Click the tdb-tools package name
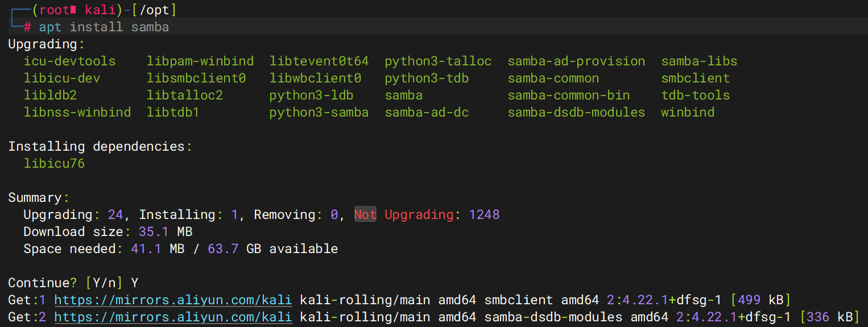Image resolution: width=868 pixels, height=327 pixels. (x=695, y=95)
